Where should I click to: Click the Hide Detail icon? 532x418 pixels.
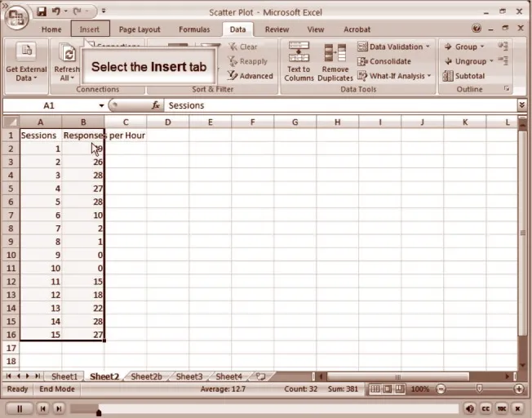(x=503, y=60)
